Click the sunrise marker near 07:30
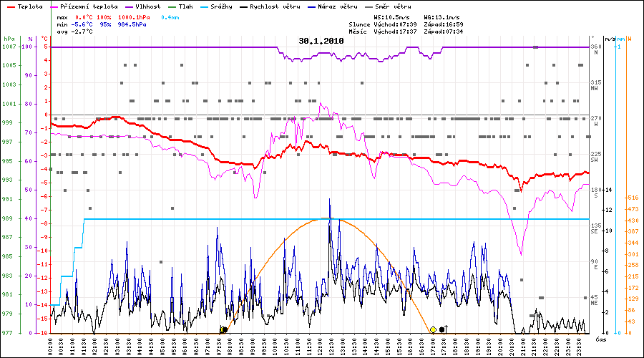This screenshot has width=644, height=358. [224, 329]
